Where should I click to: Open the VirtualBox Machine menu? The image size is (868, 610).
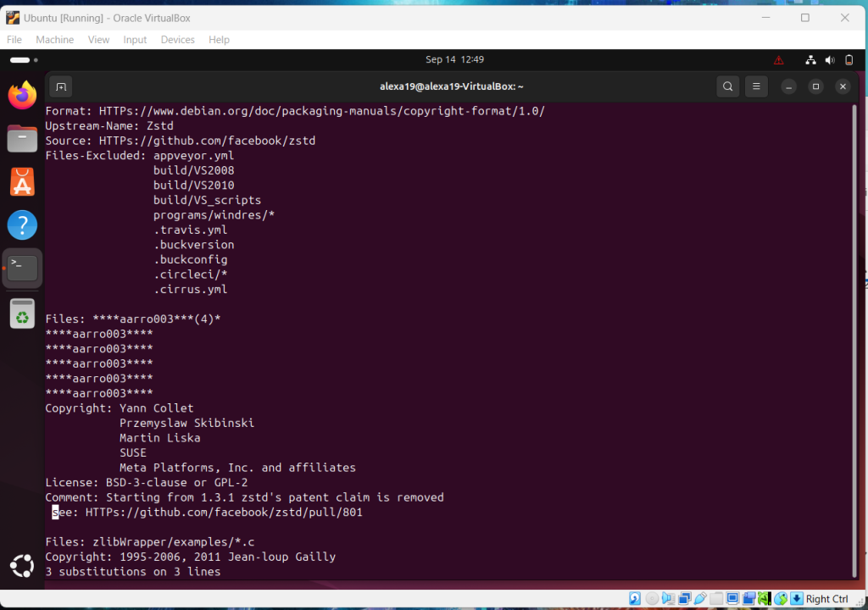[54, 40]
